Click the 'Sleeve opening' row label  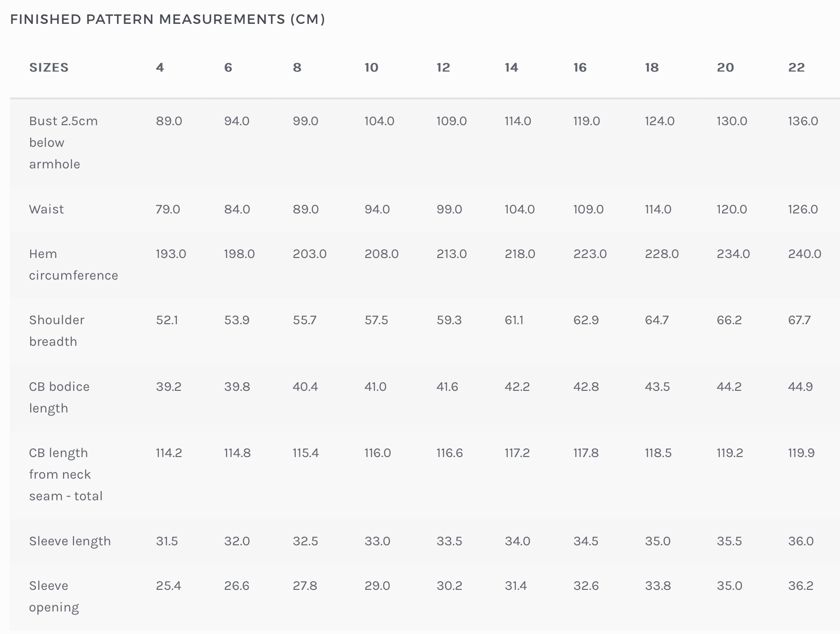[x=54, y=596]
